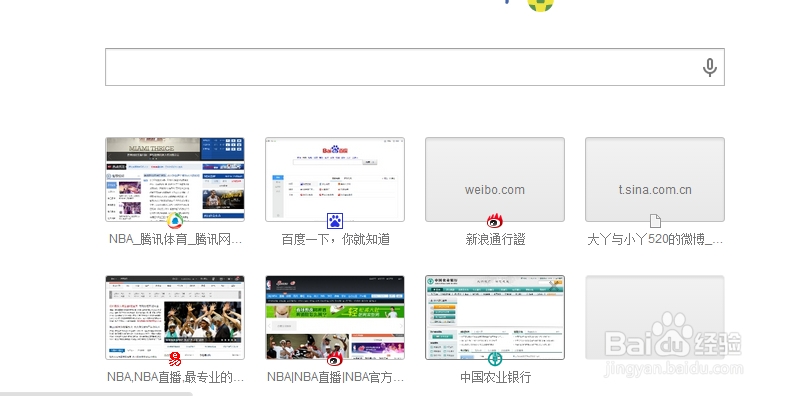The width and height of the screenshot is (789, 396).
Task: Click the 'NBA|NBA直播|NBA官方' title
Action: (335, 377)
